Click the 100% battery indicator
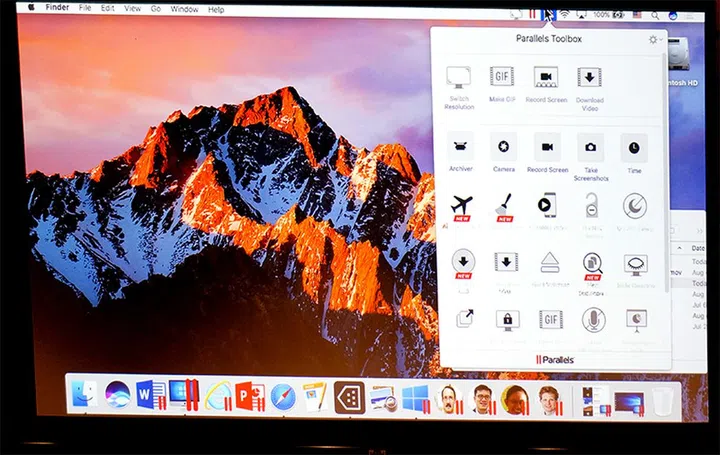Image resolution: width=720 pixels, height=455 pixels. click(608, 15)
